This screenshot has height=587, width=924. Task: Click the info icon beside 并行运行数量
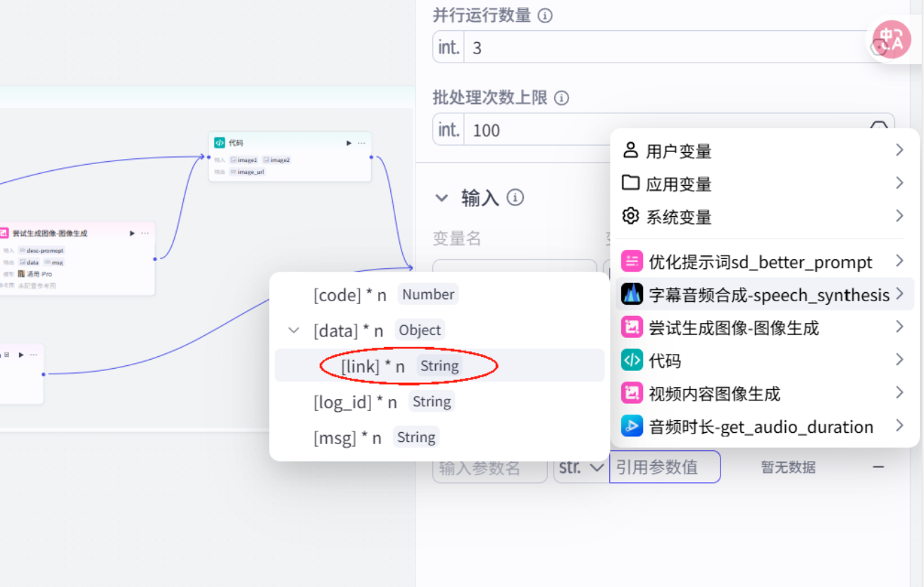point(544,15)
